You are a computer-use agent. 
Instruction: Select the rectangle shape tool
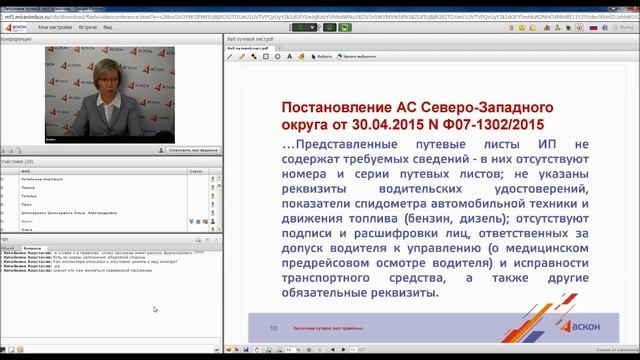point(266,57)
